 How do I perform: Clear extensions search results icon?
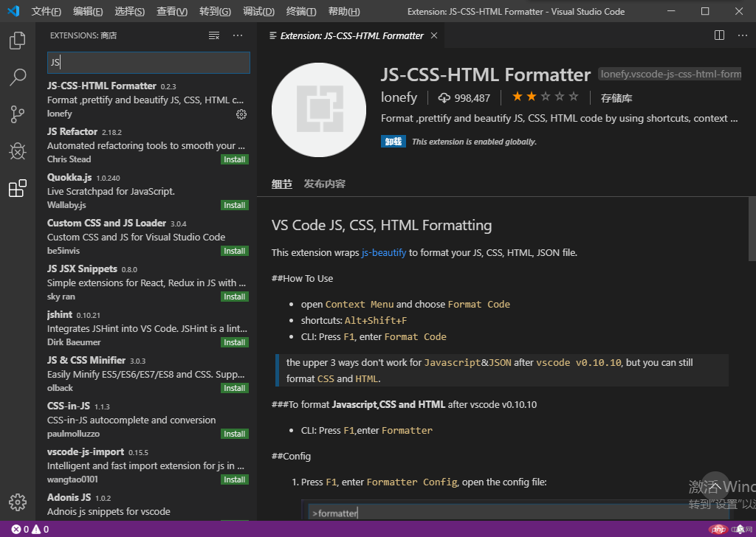214,35
